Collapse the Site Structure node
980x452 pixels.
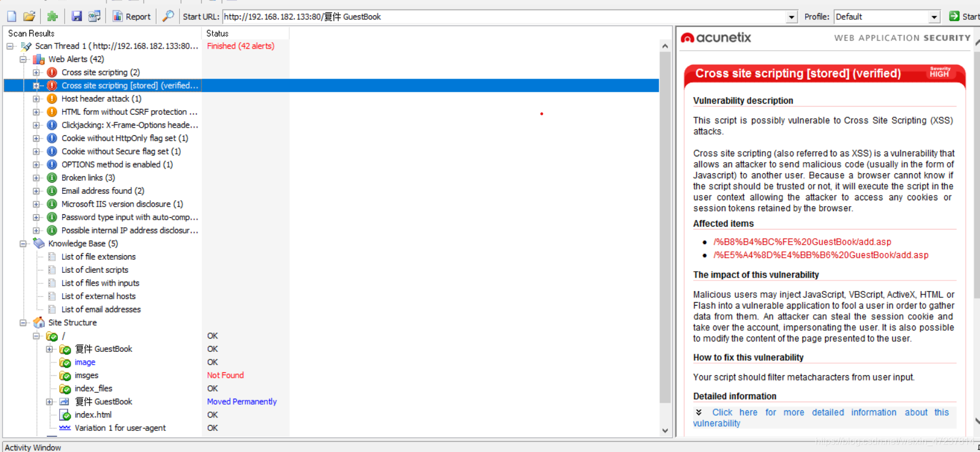pyautogui.click(x=23, y=323)
